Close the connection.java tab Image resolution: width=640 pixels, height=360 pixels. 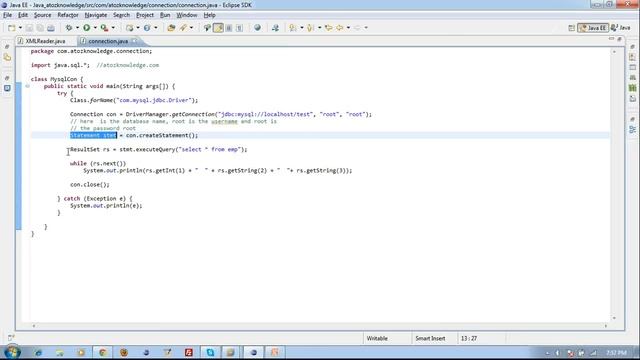pos(135,41)
